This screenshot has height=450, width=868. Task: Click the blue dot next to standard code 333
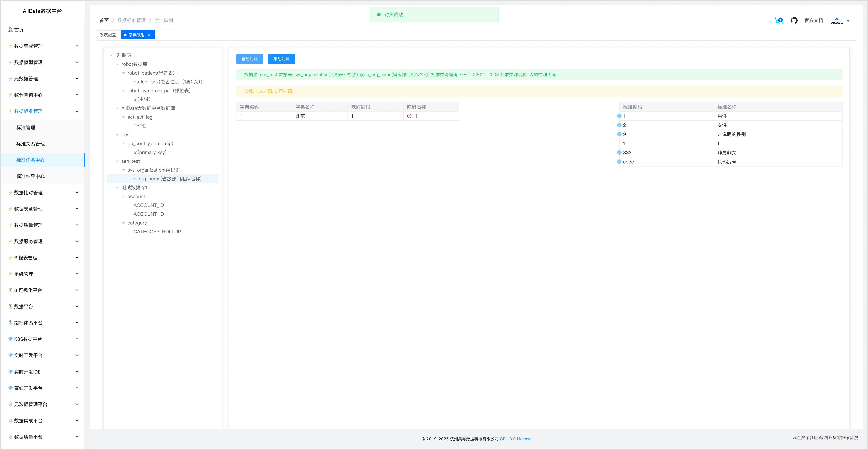click(619, 153)
